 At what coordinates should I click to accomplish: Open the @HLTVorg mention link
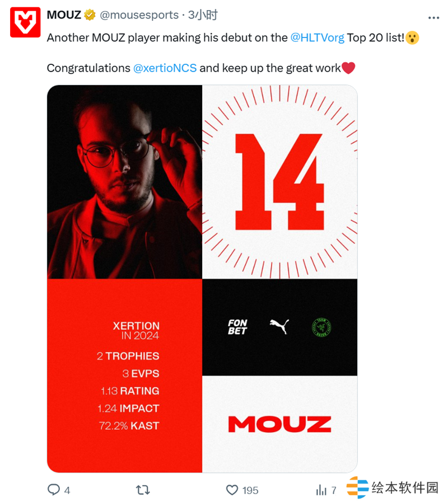[x=318, y=38]
